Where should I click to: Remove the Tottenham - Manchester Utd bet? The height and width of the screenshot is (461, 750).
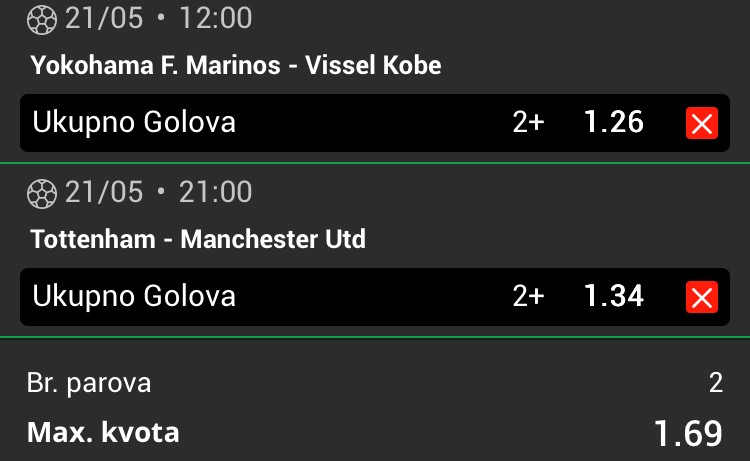[702, 297]
